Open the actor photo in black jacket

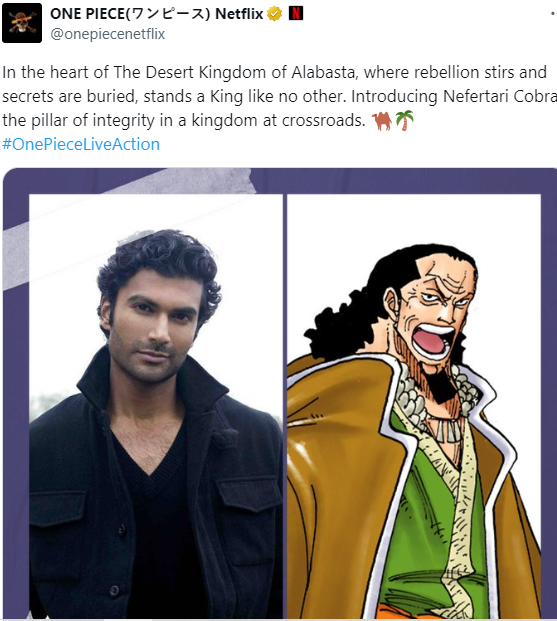[x=156, y=406]
